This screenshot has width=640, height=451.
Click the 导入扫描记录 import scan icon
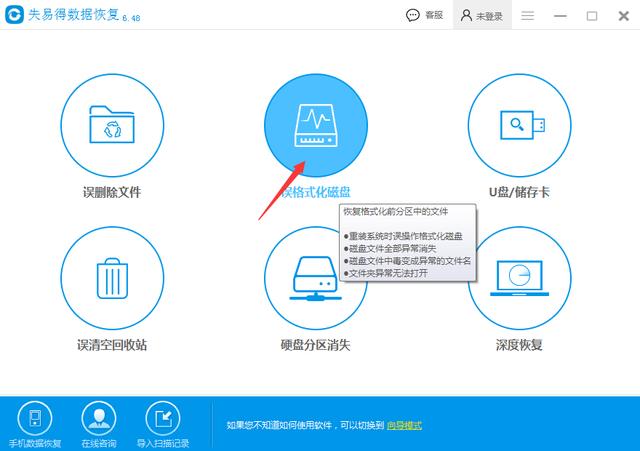click(163, 418)
